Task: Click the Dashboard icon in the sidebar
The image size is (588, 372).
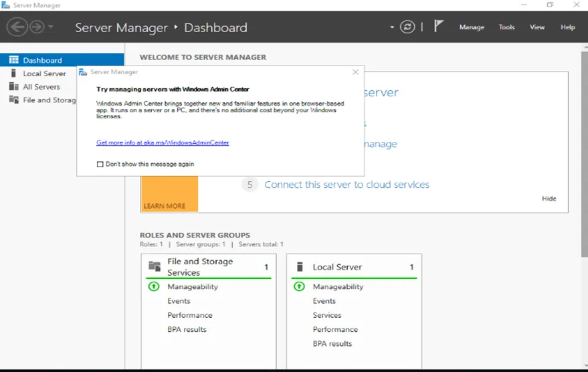Action: click(13, 60)
